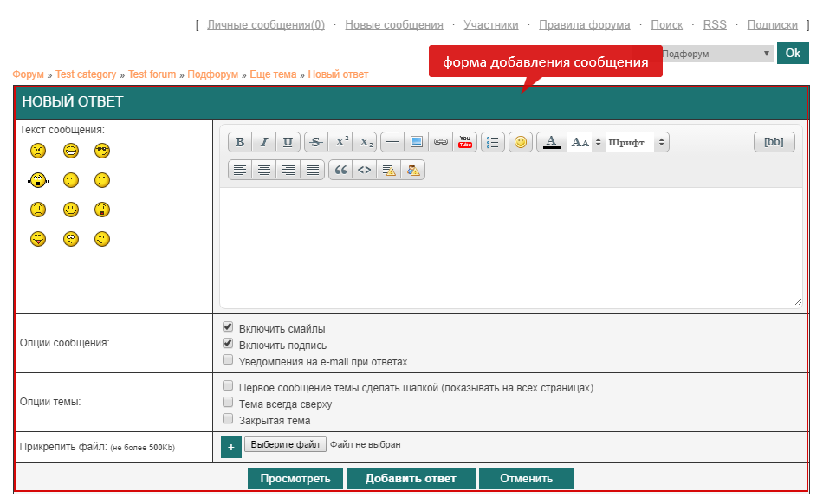The width and height of the screenshot is (823, 504).
Task: Insert an image into the message
Action: (x=417, y=142)
